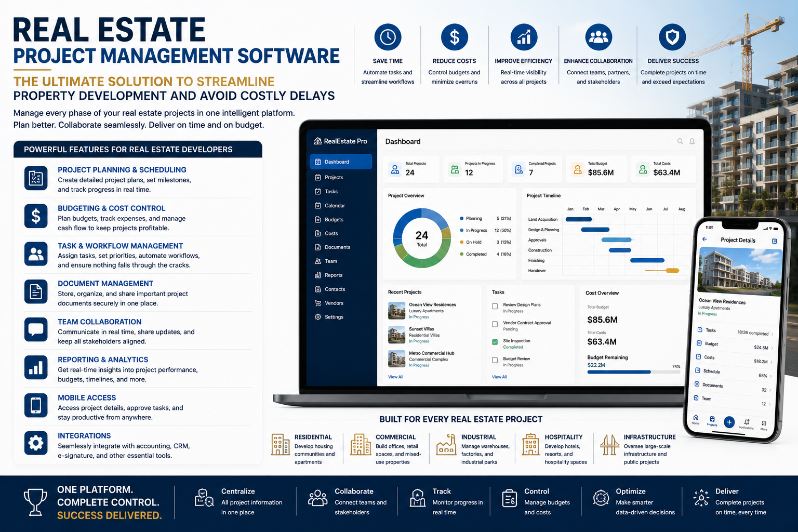The width and height of the screenshot is (798, 532).
Task: Click the Total Budget card icon
Action: (578, 169)
